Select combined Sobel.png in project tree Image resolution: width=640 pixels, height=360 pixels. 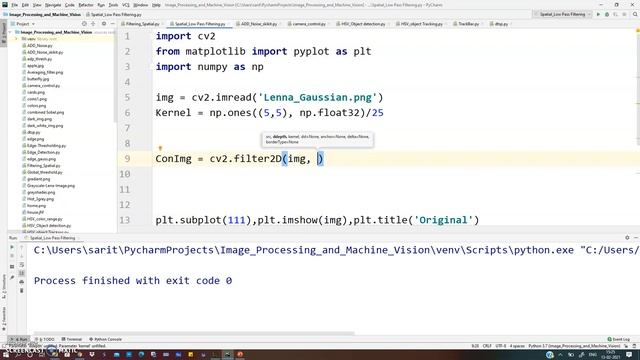coord(45,112)
